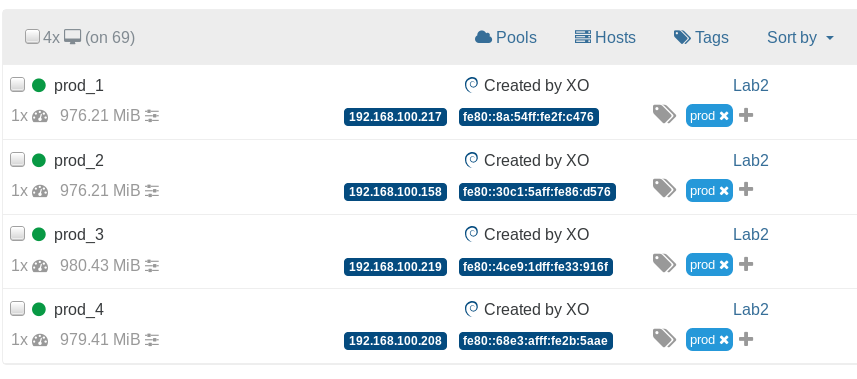Click the sliders icon next to prod_1 memory
The width and height of the screenshot is (857, 379).
click(152, 116)
